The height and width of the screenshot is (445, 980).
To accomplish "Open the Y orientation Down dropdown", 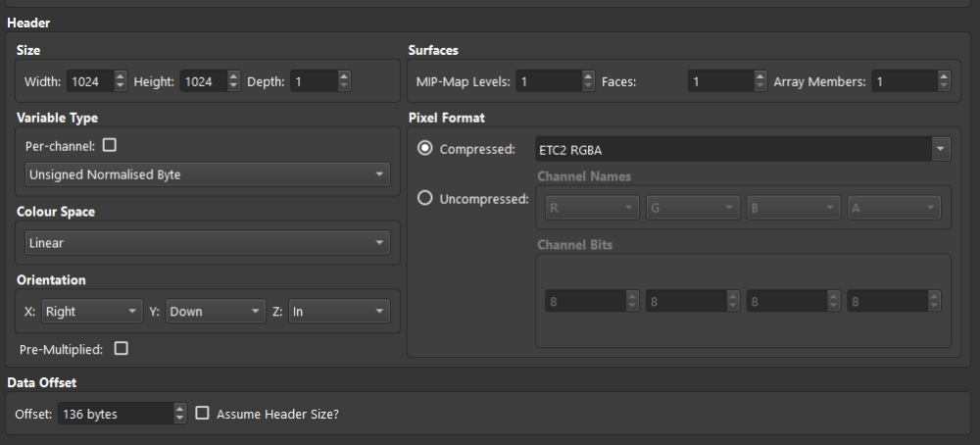I will [x=216, y=312].
